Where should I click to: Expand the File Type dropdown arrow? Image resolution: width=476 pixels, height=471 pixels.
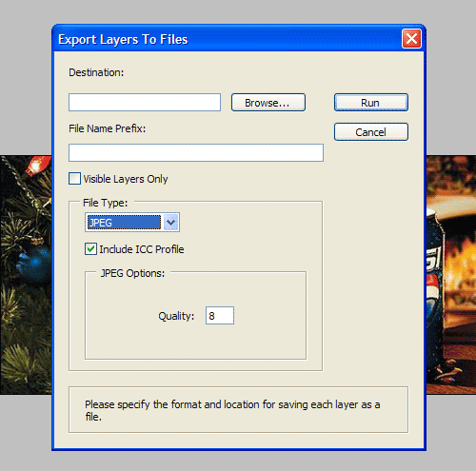click(x=171, y=223)
